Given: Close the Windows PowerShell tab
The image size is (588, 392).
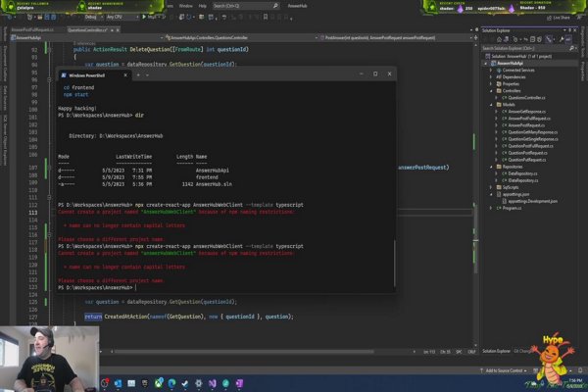Looking at the screenshot, I should 125,75.
